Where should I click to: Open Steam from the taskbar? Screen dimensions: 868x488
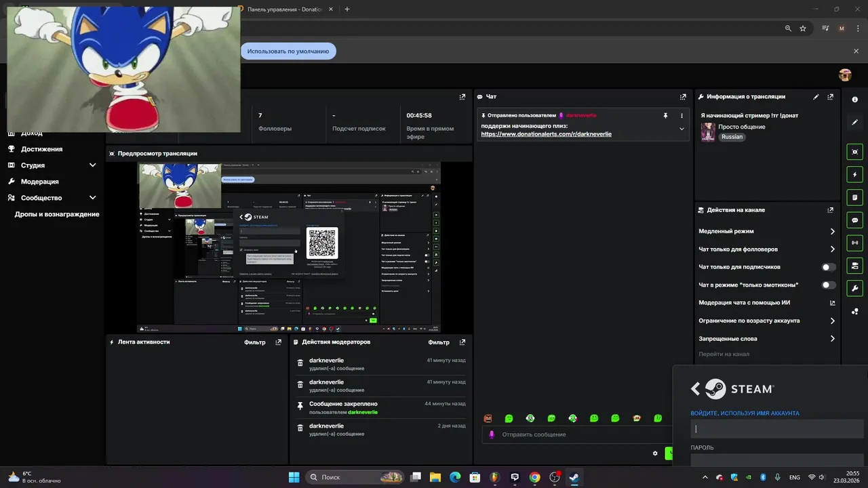click(574, 477)
